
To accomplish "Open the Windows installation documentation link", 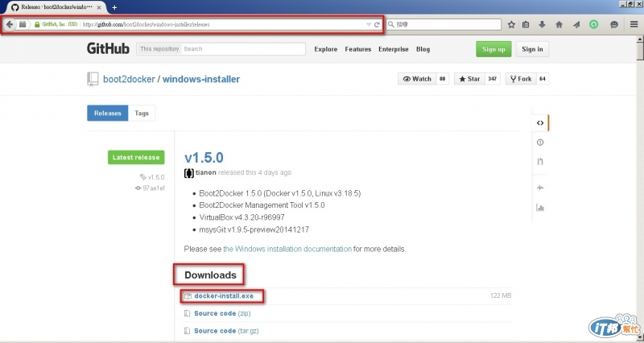I will [x=287, y=249].
